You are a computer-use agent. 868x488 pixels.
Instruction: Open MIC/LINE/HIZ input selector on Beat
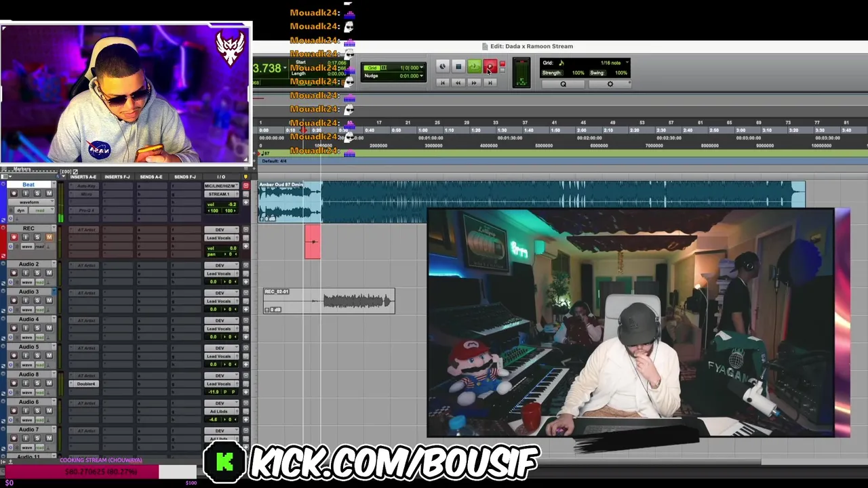coord(220,186)
